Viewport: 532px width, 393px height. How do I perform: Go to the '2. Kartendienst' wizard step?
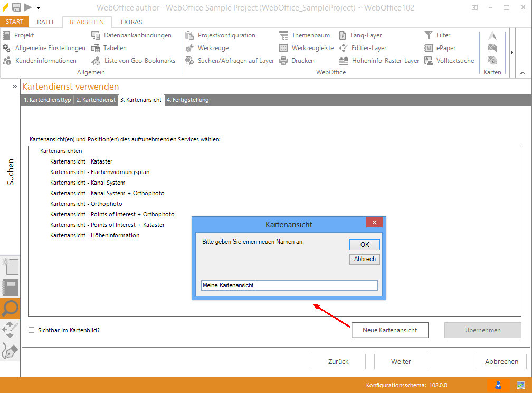(96, 100)
